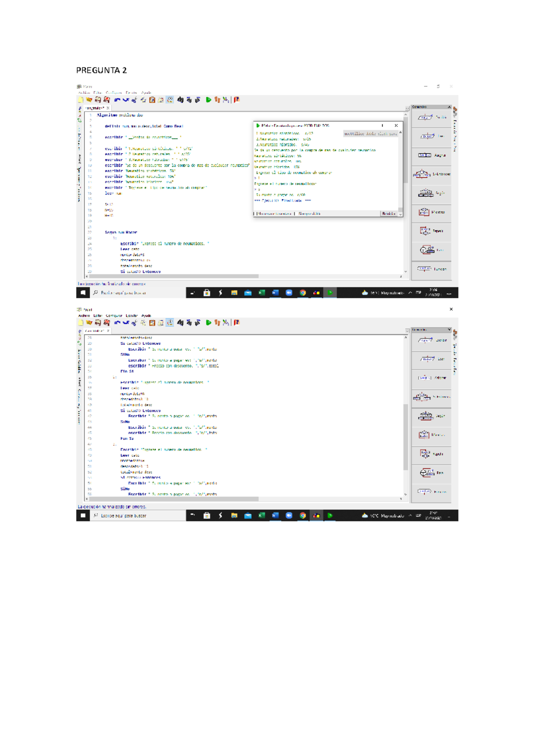Expand hidden tray icons on lower taskbar
Viewport: 534px width, 756px height.
pos(410,516)
